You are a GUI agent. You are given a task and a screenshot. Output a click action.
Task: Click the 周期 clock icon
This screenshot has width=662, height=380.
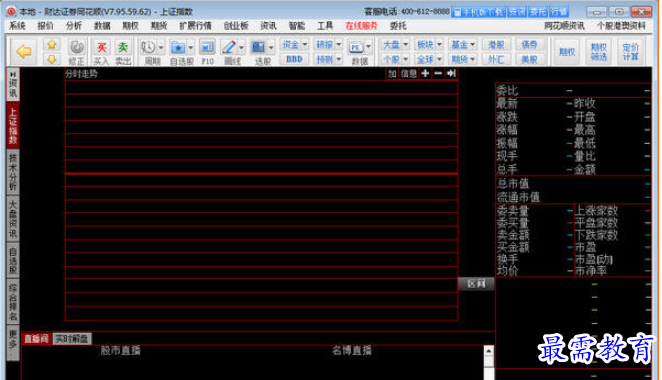(x=148, y=47)
